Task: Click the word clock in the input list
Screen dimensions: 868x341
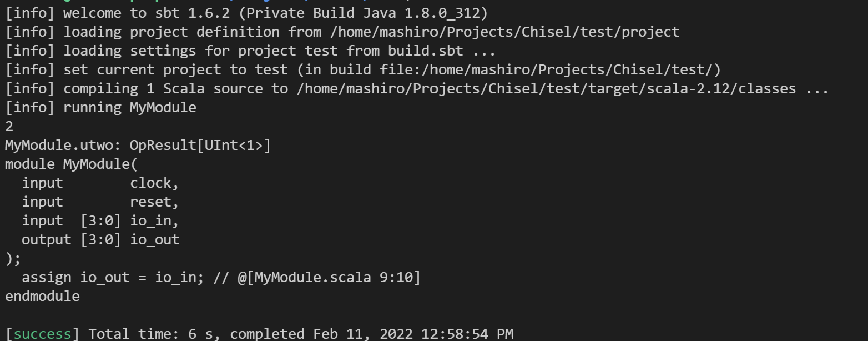Action: 151,183
